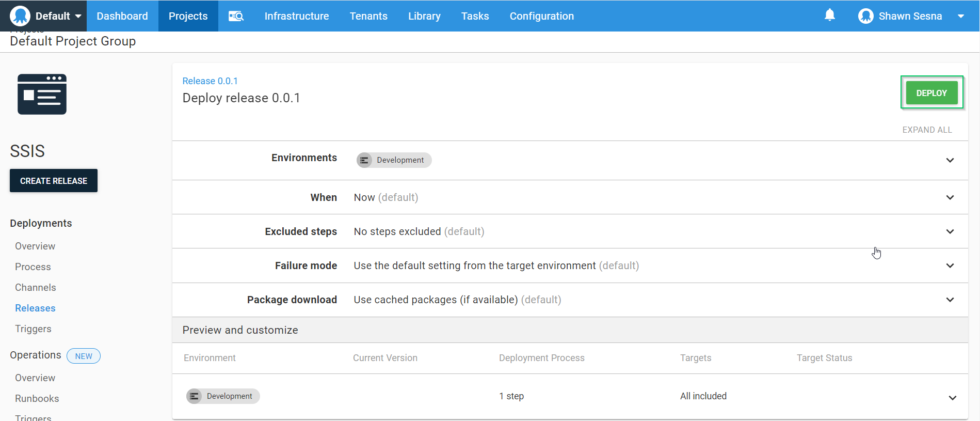Image resolution: width=980 pixels, height=421 pixels.
Task: Click the Development environment chip in Environments row
Action: click(x=394, y=160)
